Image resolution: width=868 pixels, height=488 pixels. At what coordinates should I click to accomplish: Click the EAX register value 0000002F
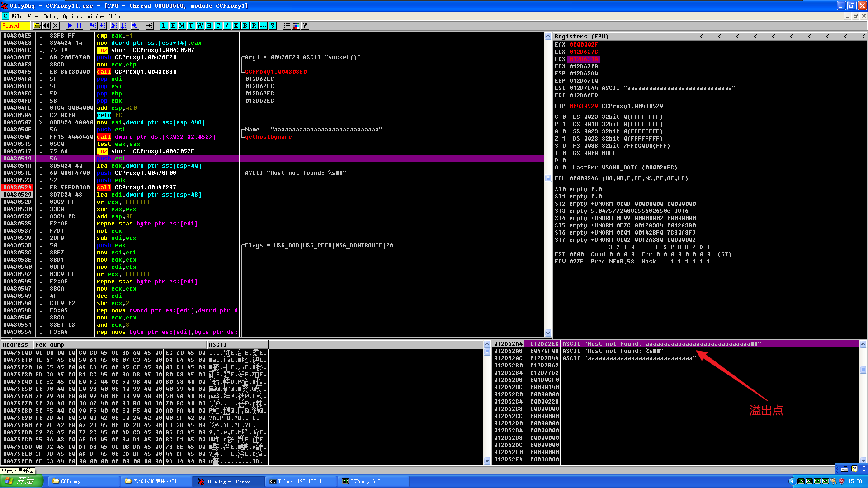point(583,45)
